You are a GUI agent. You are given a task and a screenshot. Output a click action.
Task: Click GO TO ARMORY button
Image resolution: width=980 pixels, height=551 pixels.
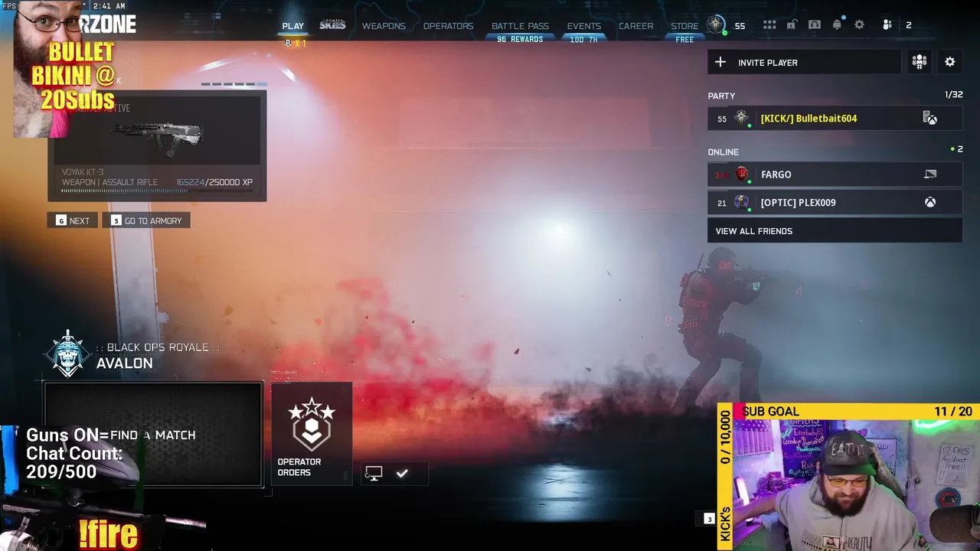pos(146,220)
